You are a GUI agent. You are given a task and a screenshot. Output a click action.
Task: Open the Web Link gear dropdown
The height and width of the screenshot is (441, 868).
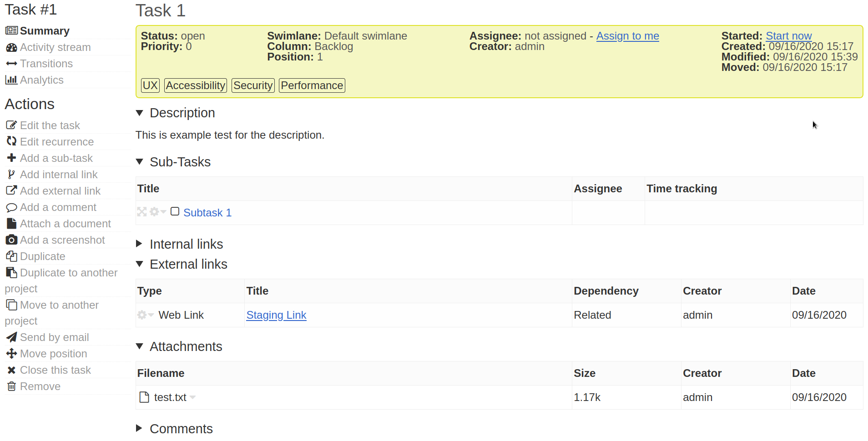pos(145,315)
